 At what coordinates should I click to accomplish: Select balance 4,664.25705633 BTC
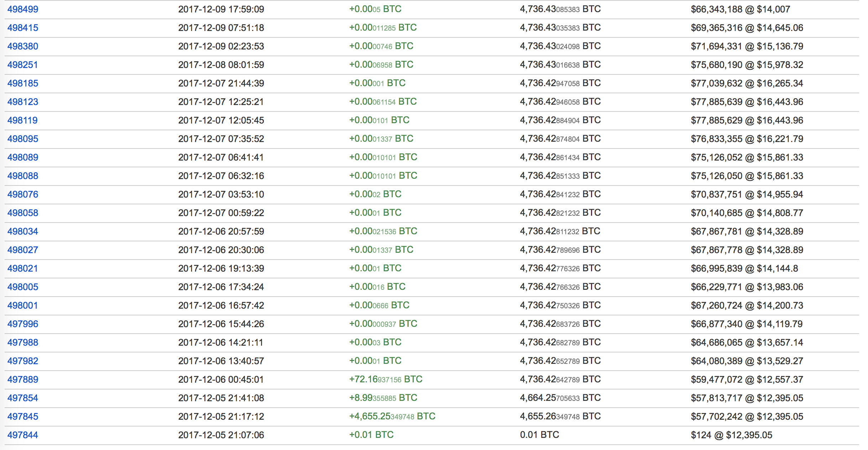point(560,398)
